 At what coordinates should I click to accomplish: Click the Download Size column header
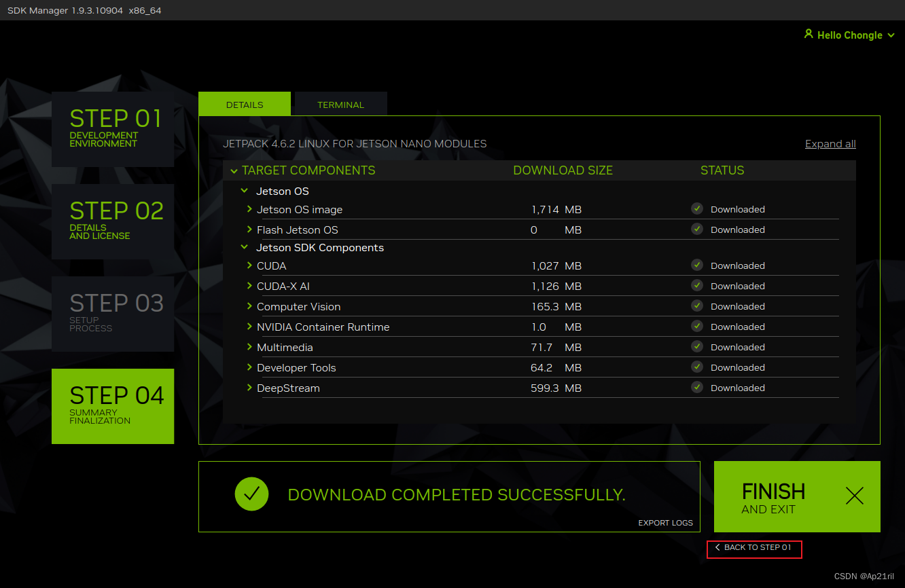pyautogui.click(x=563, y=170)
